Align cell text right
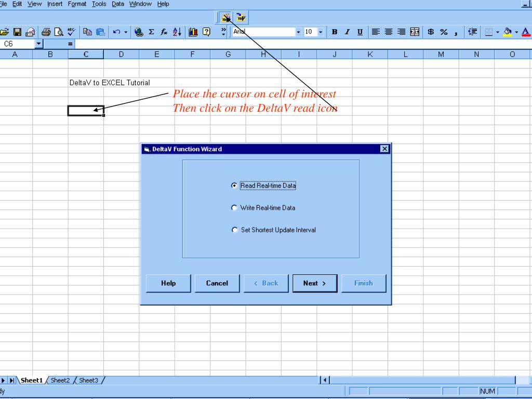 tap(402, 32)
